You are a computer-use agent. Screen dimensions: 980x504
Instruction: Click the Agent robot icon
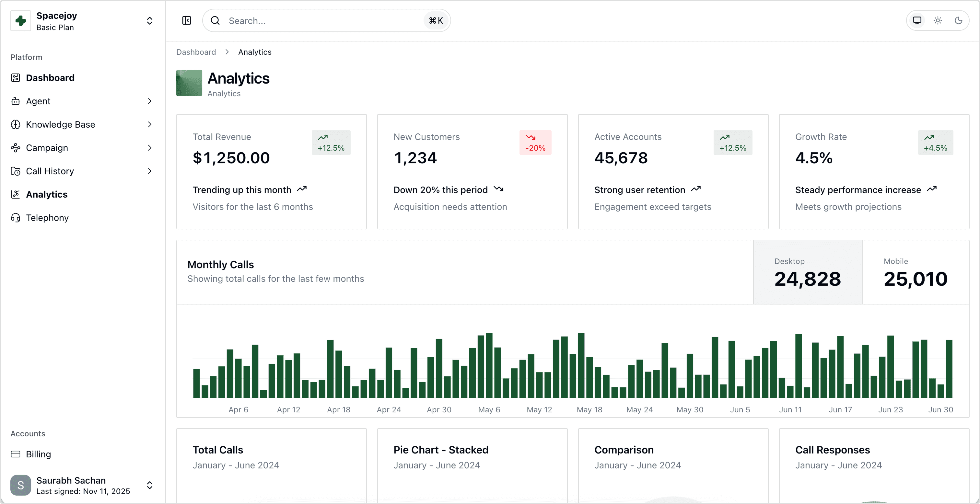[x=16, y=101]
